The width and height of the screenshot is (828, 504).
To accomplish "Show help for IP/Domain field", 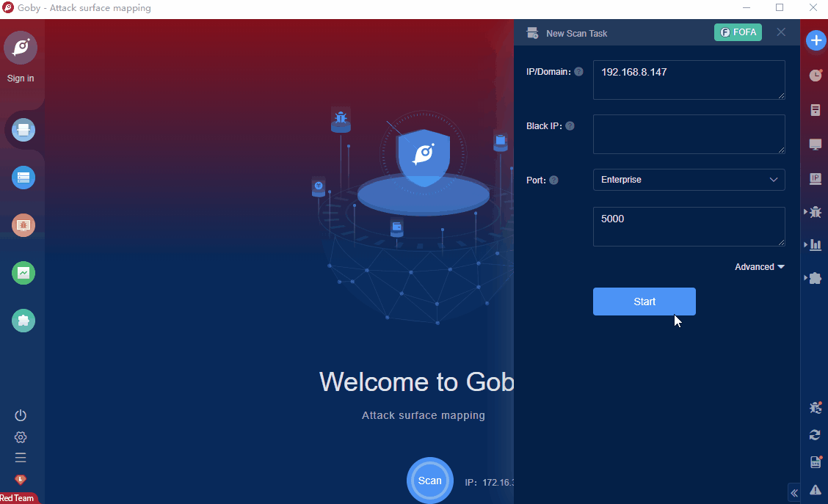I will tap(578, 72).
